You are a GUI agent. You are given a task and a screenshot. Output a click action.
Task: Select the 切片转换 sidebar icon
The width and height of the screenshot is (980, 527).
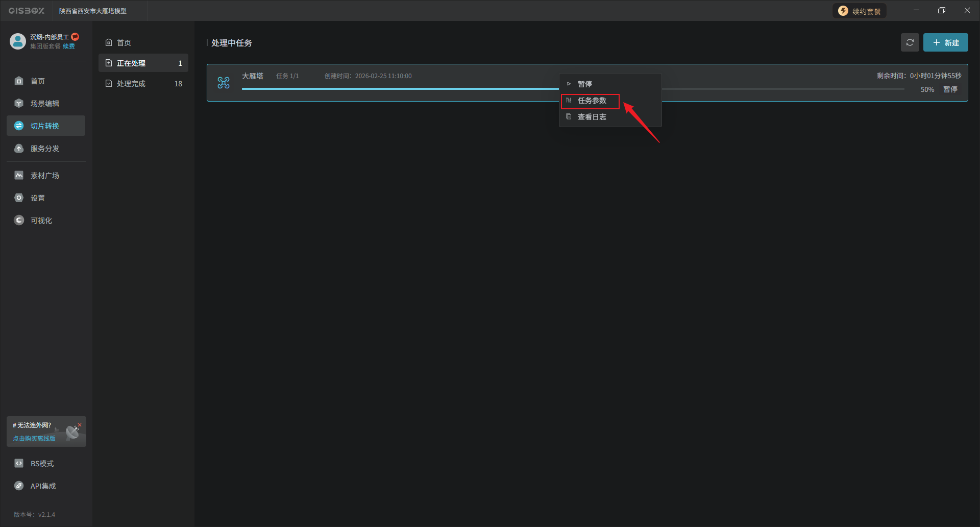coord(19,126)
